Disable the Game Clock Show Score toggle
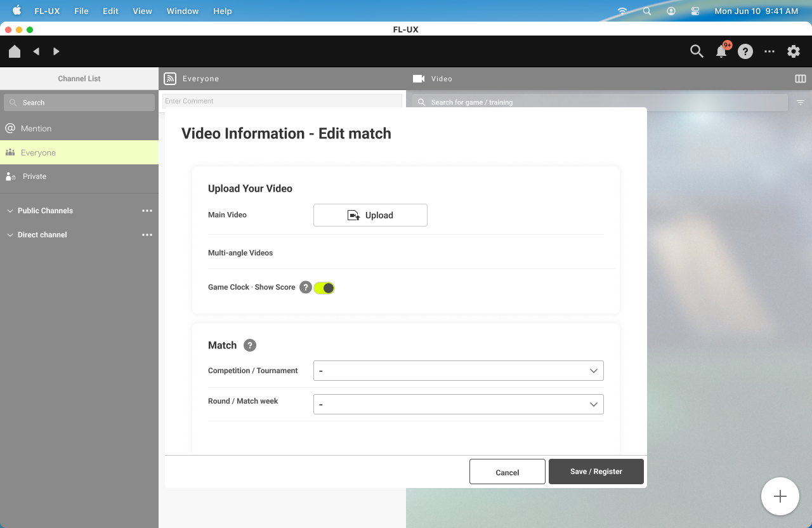The width and height of the screenshot is (812, 528). pos(324,288)
